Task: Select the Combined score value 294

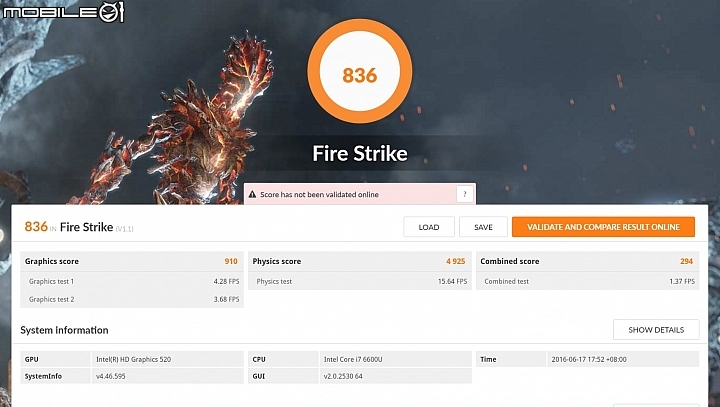Action: 686,261
